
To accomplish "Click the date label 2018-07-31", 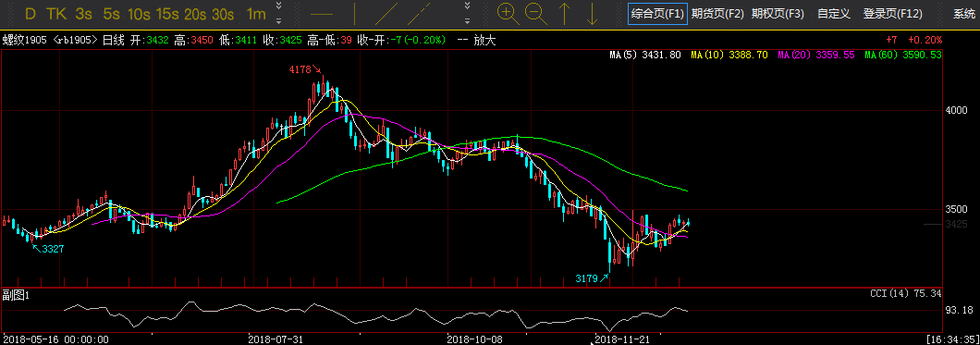I will click(x=276, y=339).
